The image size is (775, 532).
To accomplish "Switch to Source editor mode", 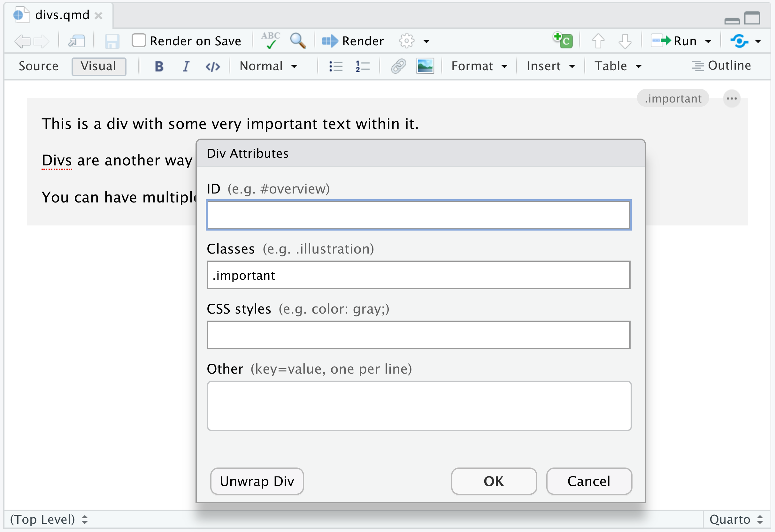I will pyautogui.click(x=38, y=66).
